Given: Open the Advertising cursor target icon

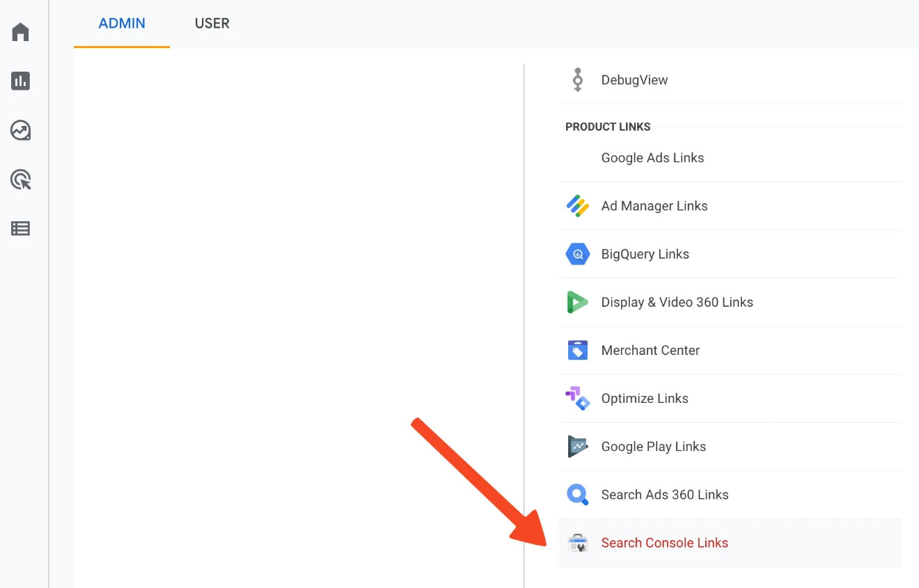Looking at the screenshot, I should [x=21, y=180].
